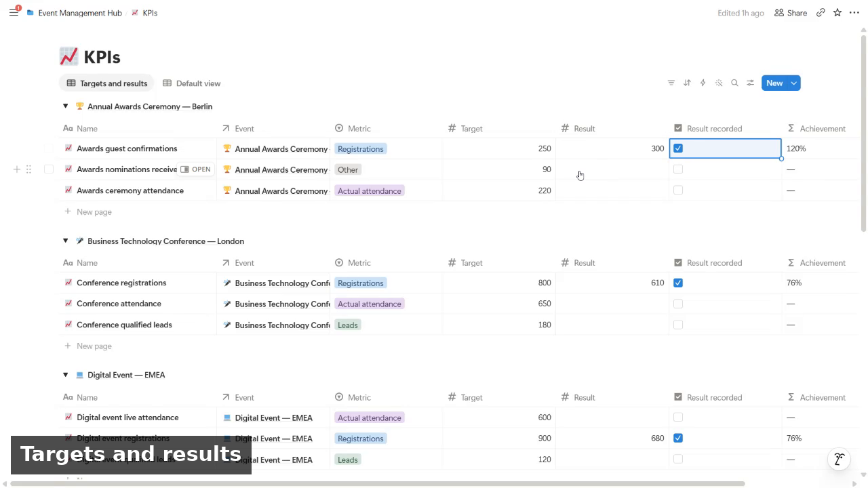Viewport: 868px width, 488px height.
Task: Click the Registrations tag for Conference registrations
Action: click(x=360, y=283)
